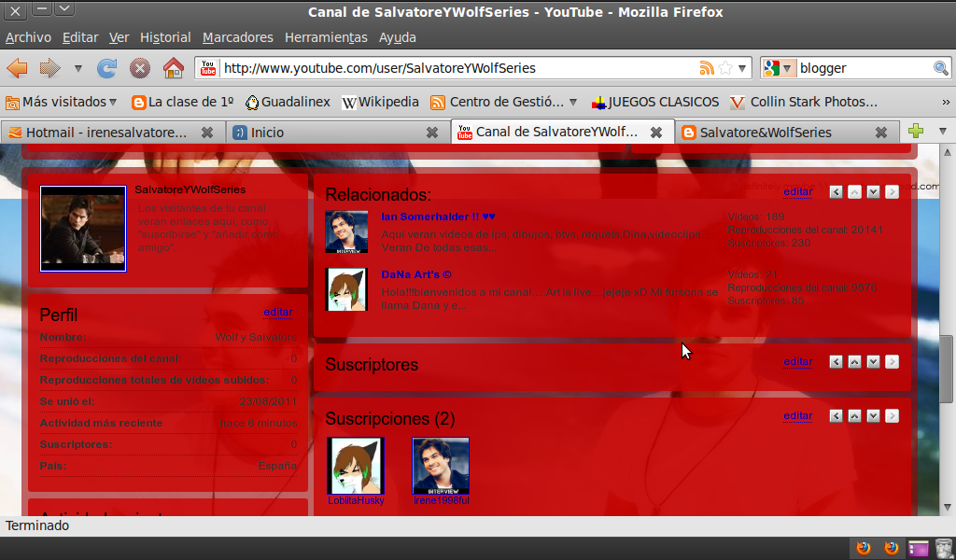Click editar in the Relacionados module
Viewport: 956px width, 560px height.
pyautogui.click(x=797, y=191)
